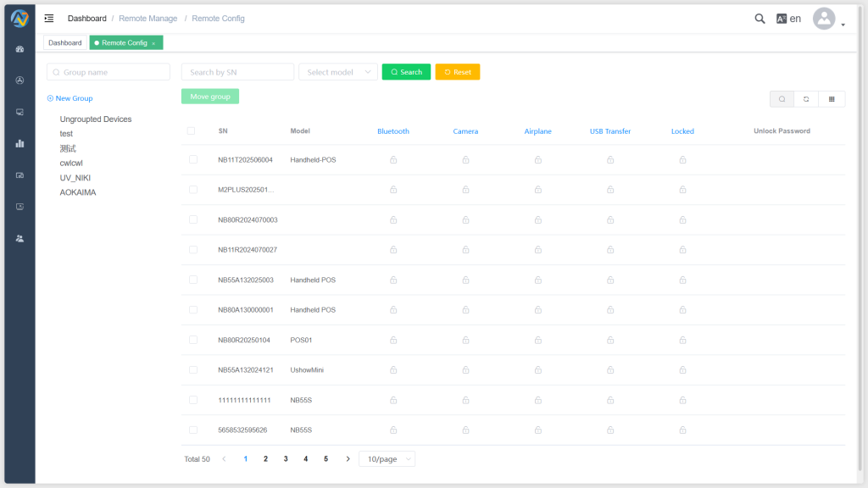Select the UV_NIKI group
The height and width of the screenshot is (488, 868).
coord(75,178)
